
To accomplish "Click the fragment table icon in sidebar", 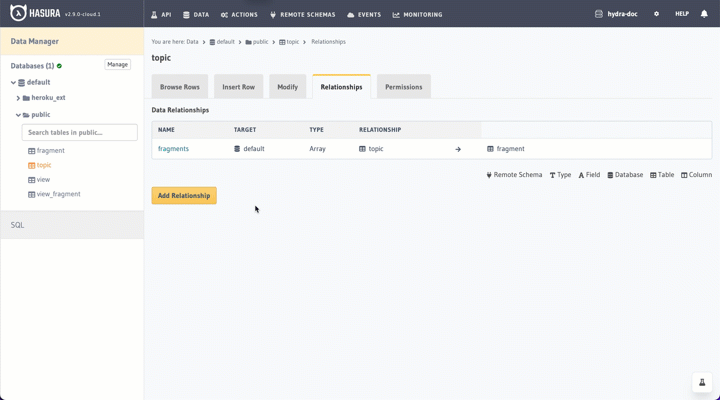I will (31, 151).
